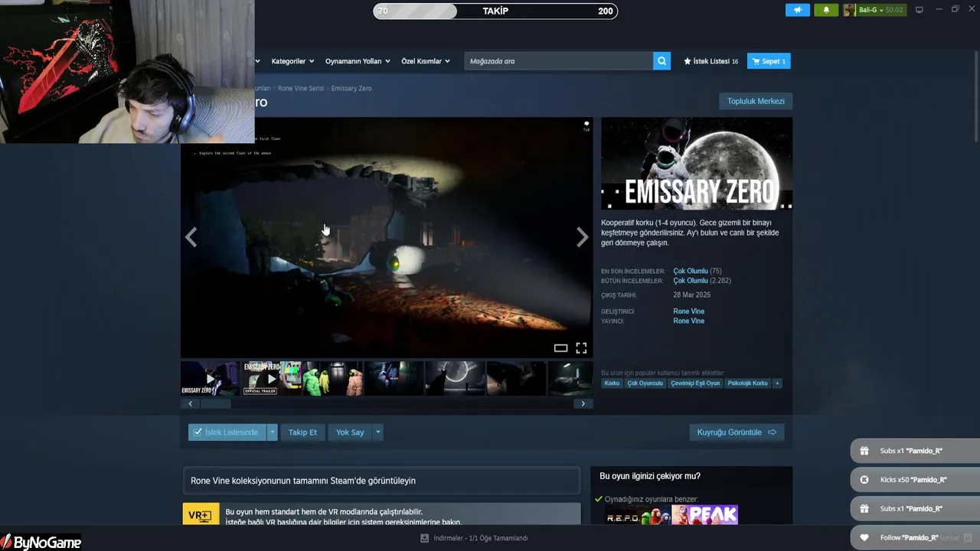The image size is (980, 551).
Task: Open the Oynamanın Yolları menu
Action: [358, 61]
